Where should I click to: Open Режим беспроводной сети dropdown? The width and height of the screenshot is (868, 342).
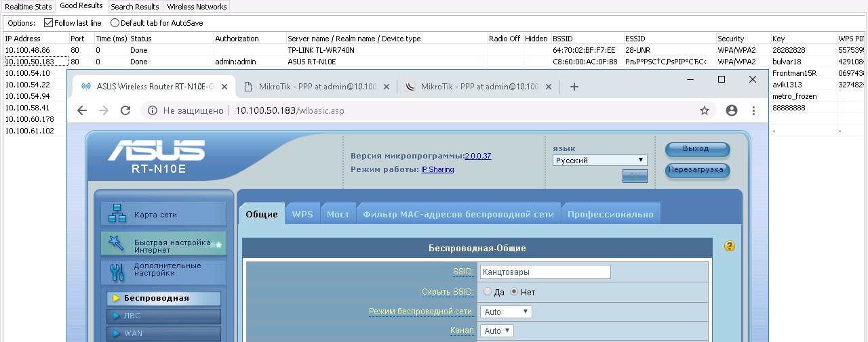506,312
